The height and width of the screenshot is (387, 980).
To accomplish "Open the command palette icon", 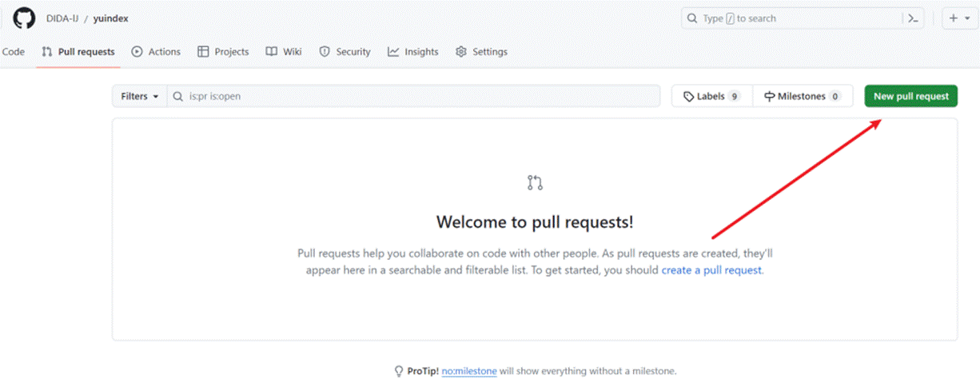I will [x=911, y=18].
